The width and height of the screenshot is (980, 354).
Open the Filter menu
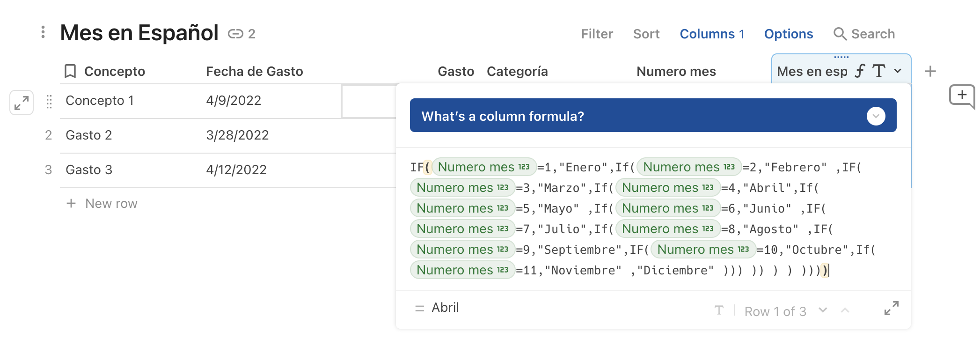click(597, 34)
